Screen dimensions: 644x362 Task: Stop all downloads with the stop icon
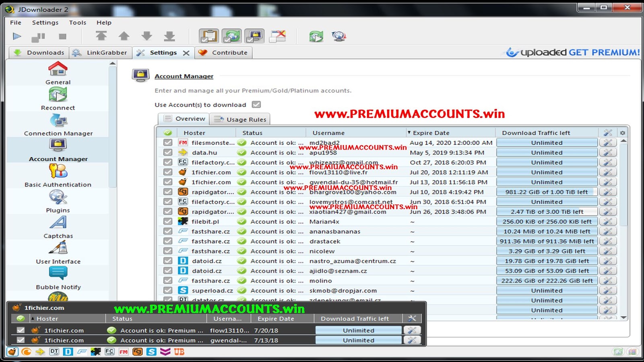click(x=62, y=37)
